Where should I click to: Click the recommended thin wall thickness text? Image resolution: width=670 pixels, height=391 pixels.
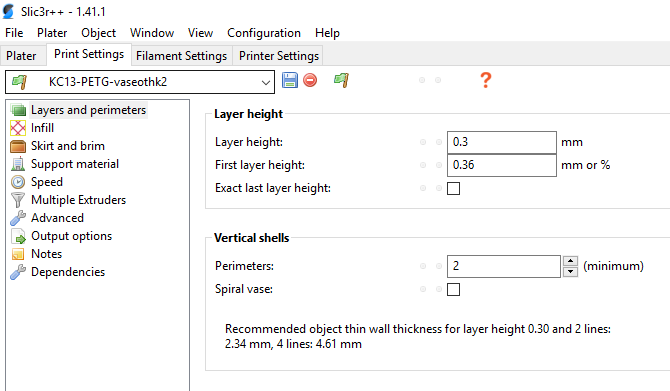point(417,336)
